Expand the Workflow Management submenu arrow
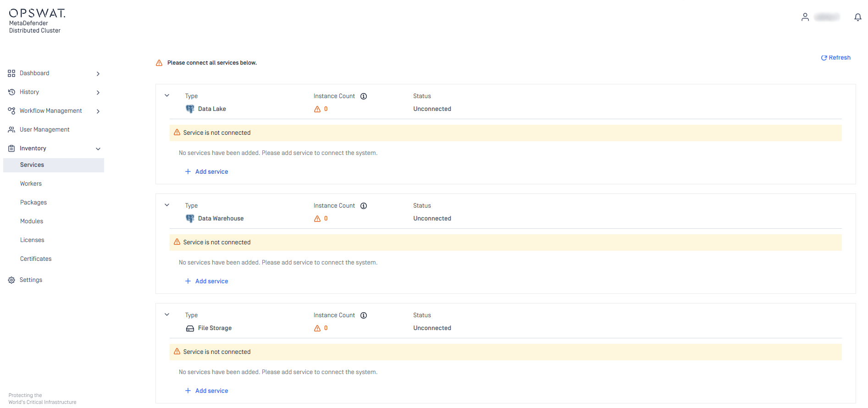Screen dimensions: 868x408 pos(98,111)
